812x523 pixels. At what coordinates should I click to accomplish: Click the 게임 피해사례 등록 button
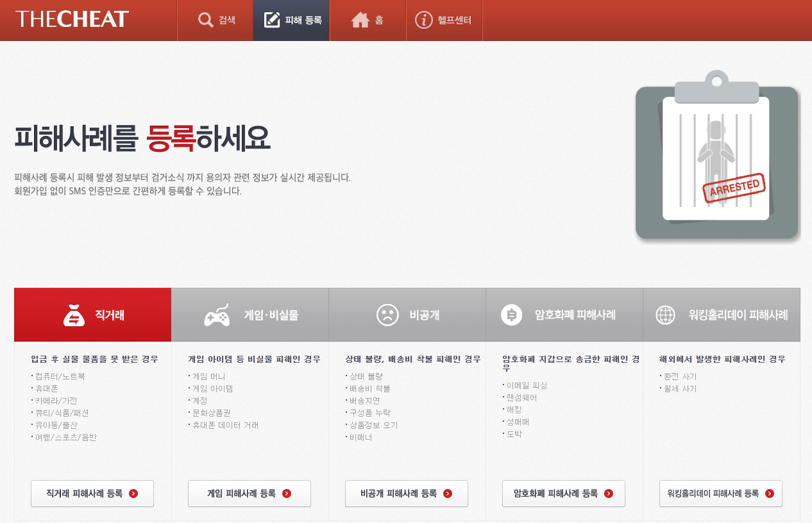250,494
